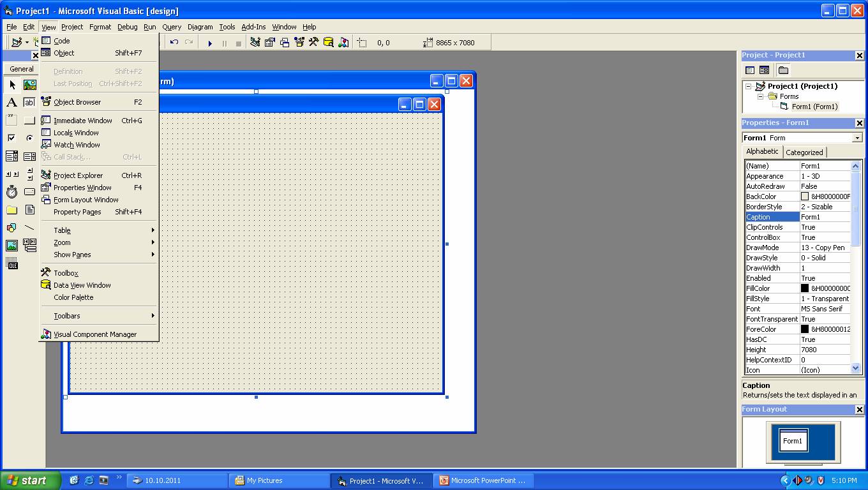Click the Visual Component Manager toolbar icon

(x=343, y=43)
